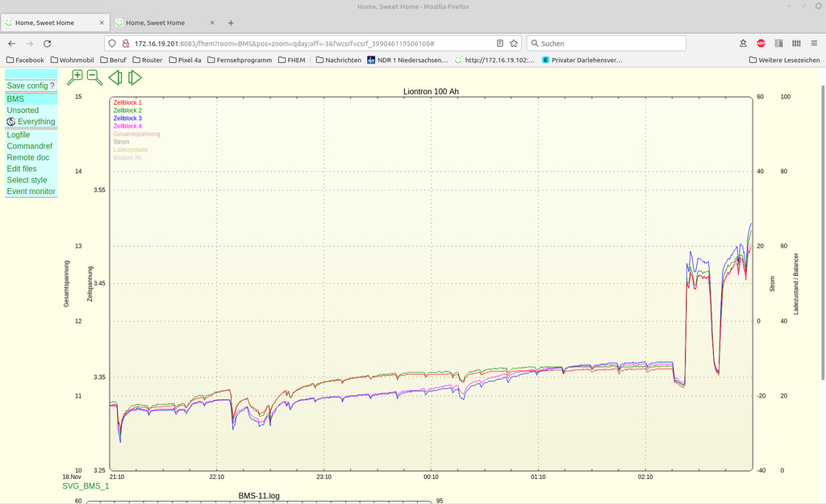This screenshot has height=504, width=826.
Task: Toggle the Strom line in the legend
Action: pyautogui.click(x=121, y=142)
